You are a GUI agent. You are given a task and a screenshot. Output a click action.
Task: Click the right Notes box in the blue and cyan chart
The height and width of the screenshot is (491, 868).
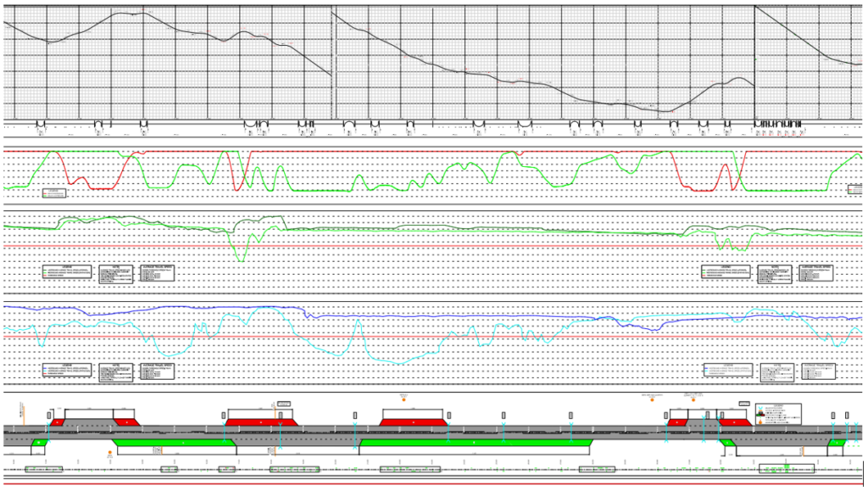pos(776,371)
